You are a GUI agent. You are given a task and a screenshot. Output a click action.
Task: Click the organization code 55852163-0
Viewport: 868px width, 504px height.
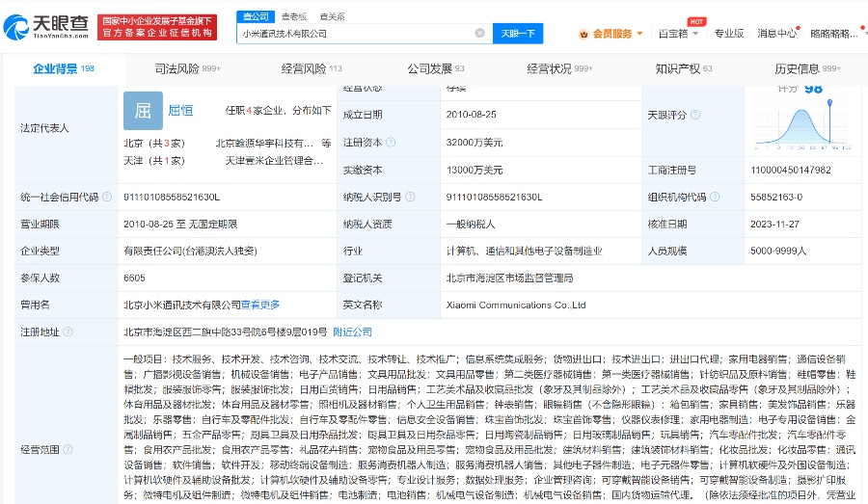(776, 197)
